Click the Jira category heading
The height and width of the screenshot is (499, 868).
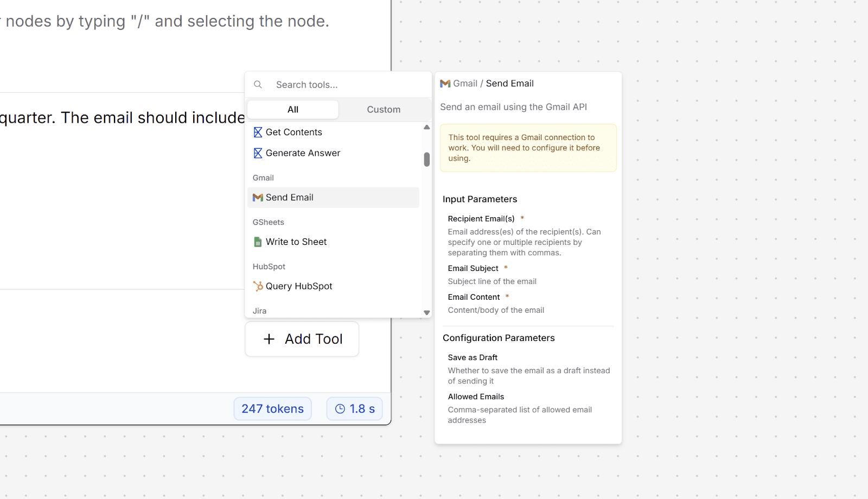(x=260, y=311)
